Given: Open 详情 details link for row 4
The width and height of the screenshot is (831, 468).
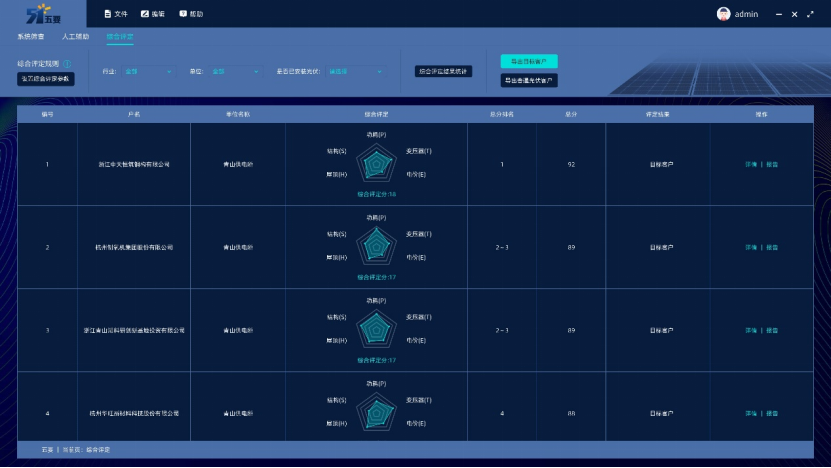Looking at the screenshot, I should (x=751, y=413).
